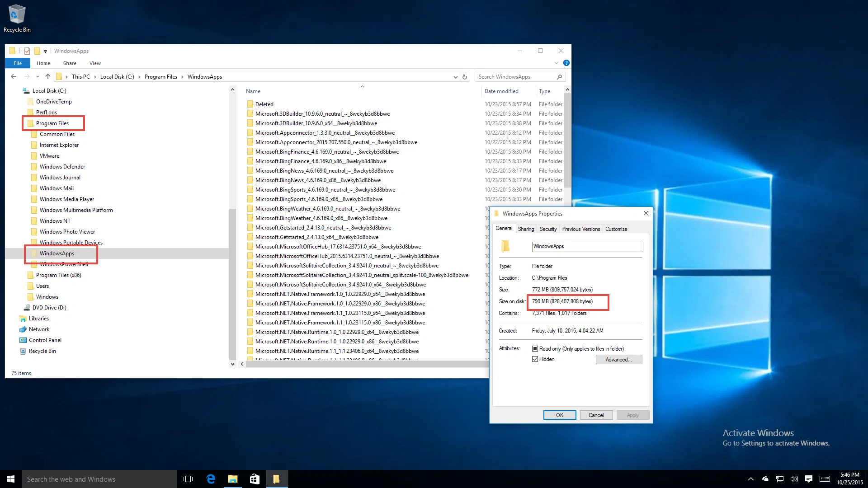Image resolution: width=868 pixels, height=488 pixels.
Task: Click the search magnifier icon
Action: [x=560, y=77]
